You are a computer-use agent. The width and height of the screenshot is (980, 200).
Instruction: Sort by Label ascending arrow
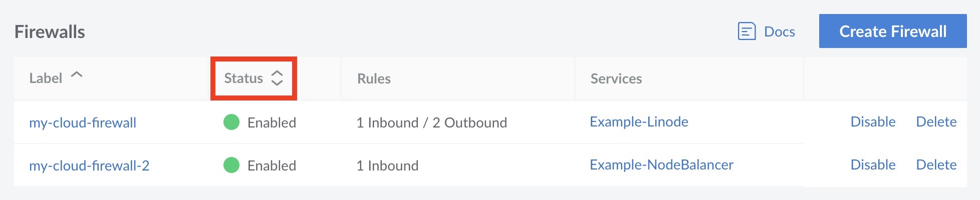(x=77, y=75)
